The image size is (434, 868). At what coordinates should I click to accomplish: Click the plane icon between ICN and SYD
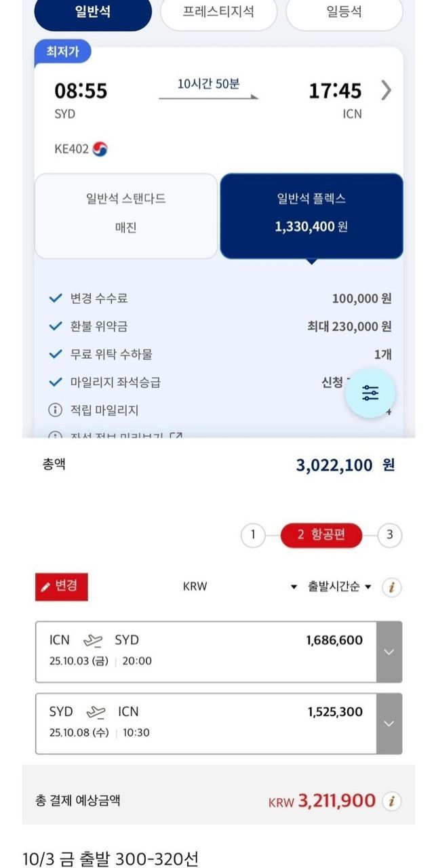(93, 640)
